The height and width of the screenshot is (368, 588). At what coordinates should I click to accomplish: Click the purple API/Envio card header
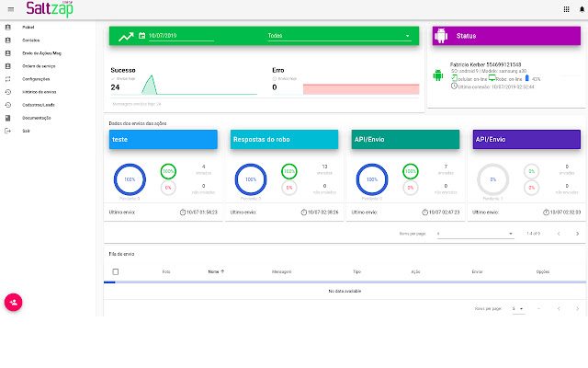point(526,139)
